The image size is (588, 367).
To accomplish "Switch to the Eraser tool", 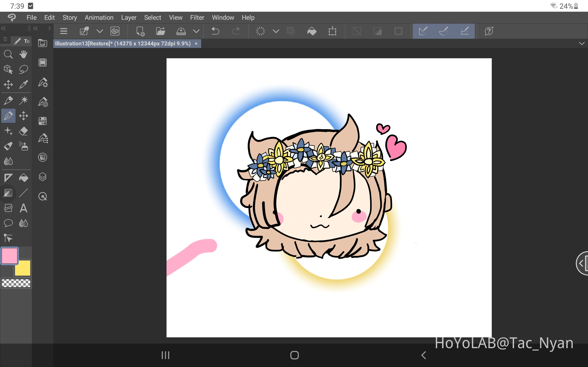I will point(24,131).
